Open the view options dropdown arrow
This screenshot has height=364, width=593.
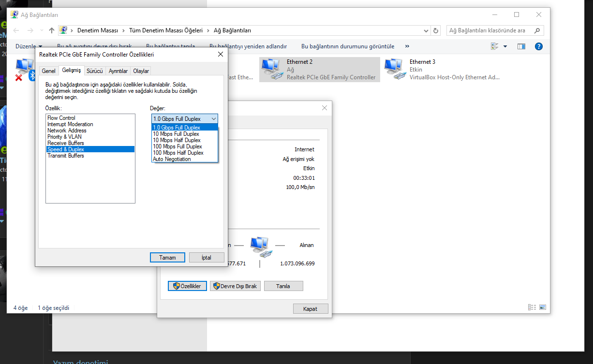click(x=505, y=46)
